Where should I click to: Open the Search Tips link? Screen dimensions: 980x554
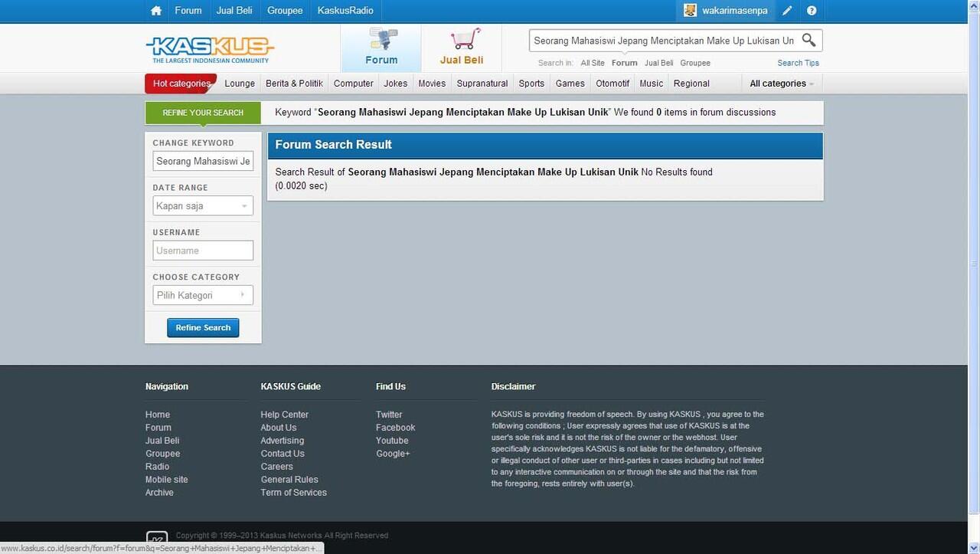799,63
